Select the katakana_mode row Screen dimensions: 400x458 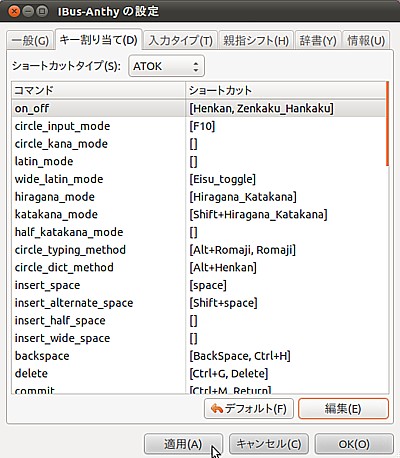click(199, 214)
